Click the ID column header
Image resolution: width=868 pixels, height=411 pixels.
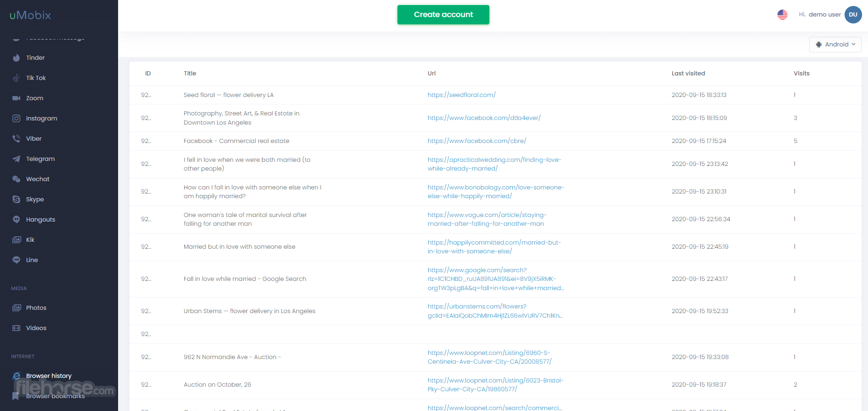point(148,74)
